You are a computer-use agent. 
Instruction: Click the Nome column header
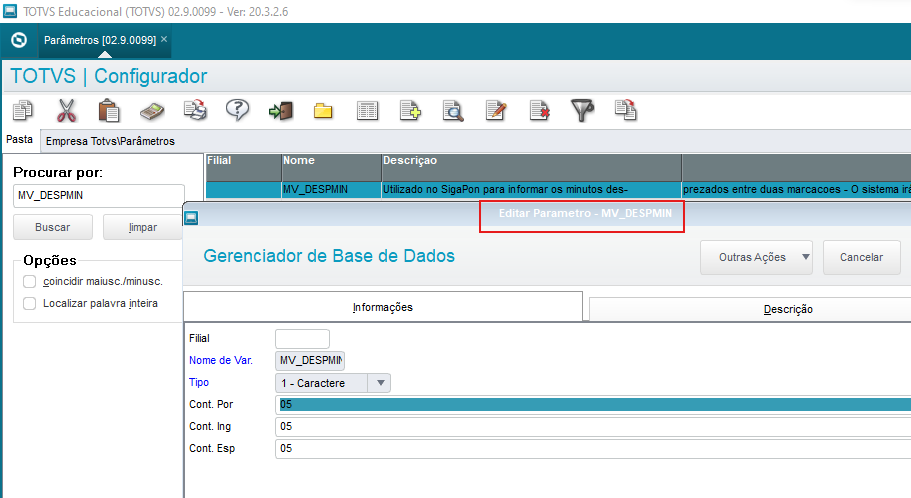coord(331,167)
